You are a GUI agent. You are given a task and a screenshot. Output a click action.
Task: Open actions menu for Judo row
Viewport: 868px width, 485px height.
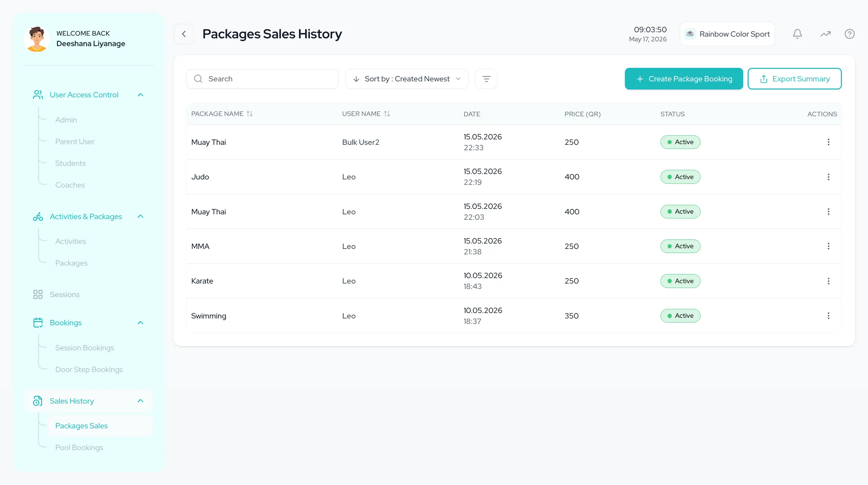(x=828, y=177)
